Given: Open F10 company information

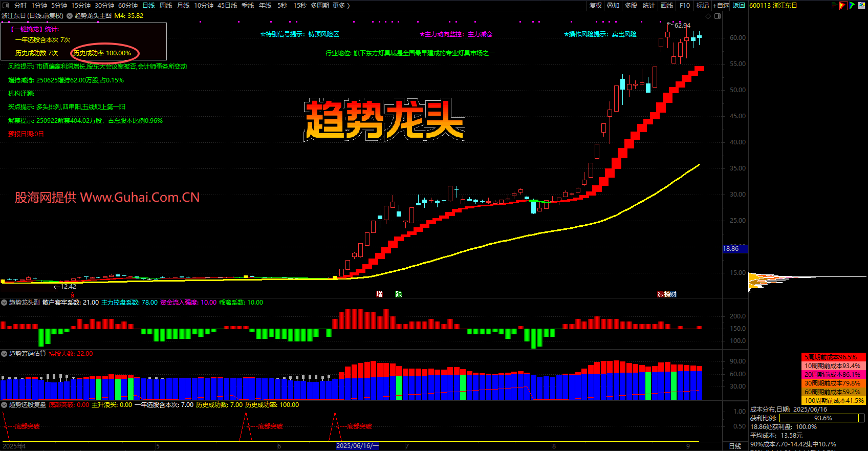Looking at the screenshot, I should pos(685,5).
